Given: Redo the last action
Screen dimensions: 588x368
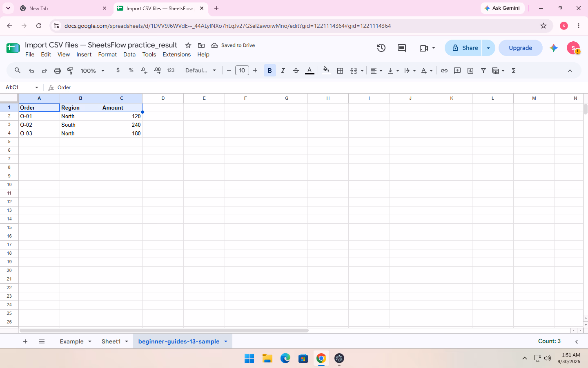Looking at the screenshot, I should click(x=45, y=71).
